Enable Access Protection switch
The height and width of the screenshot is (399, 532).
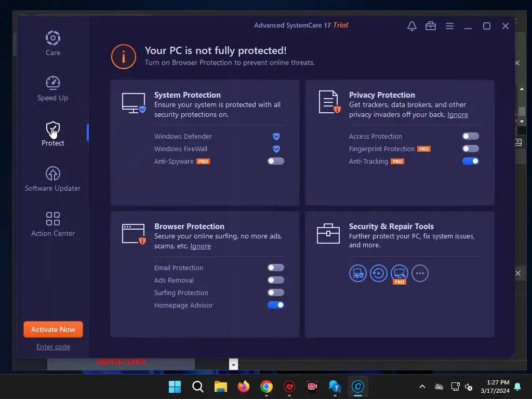[471, 136]
